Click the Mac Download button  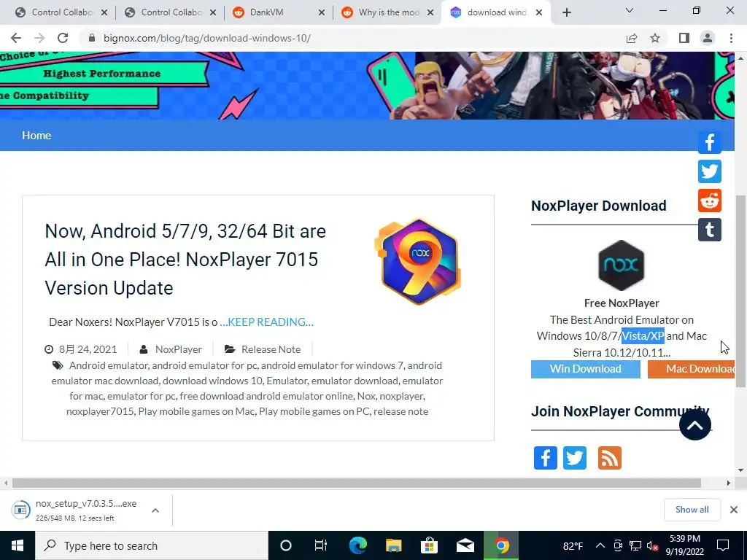(x=692, y=369)
